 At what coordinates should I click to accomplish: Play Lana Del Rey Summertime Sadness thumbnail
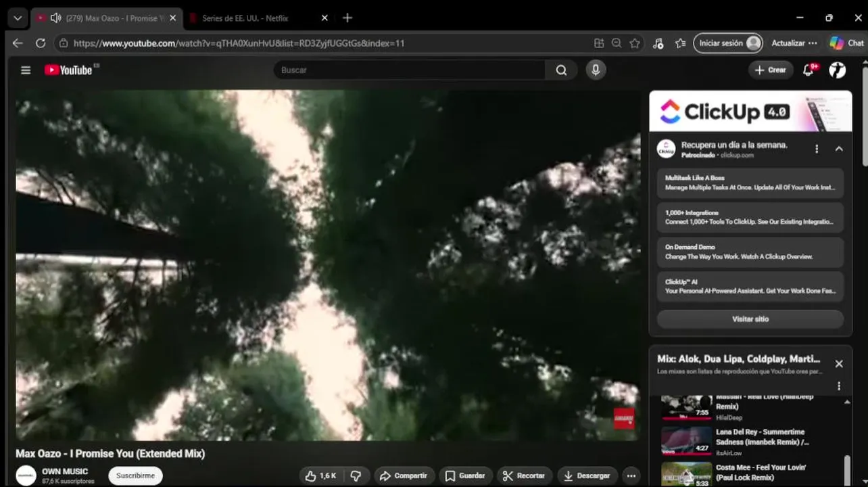tap(686, 442)
